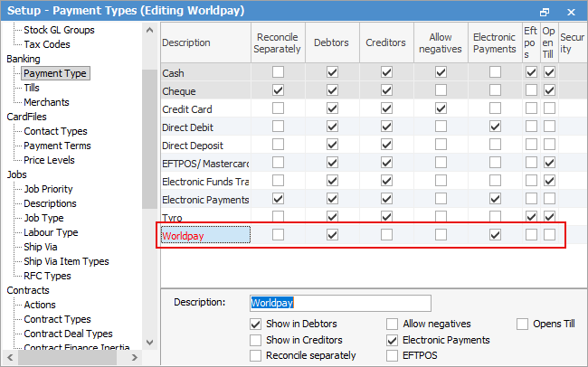This screenshot has height=367, width=588.
Task: Disable Electronic Payments checkbox in details
Action: (392, 340)
